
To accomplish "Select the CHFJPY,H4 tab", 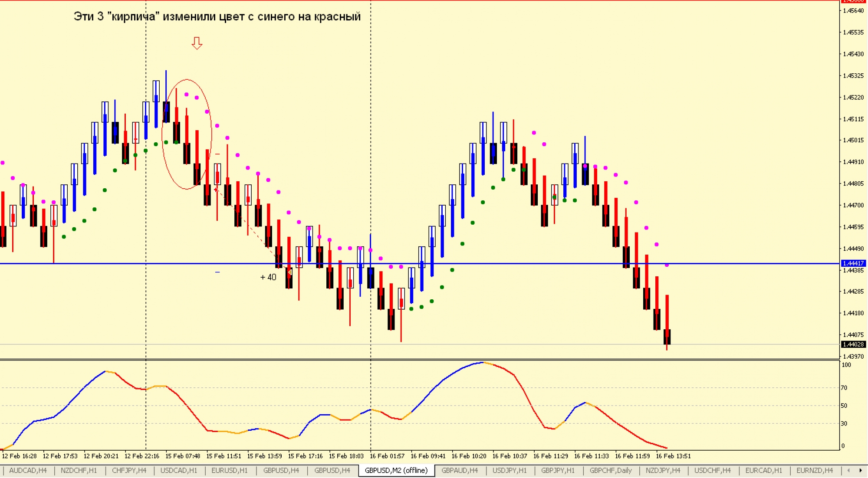I will pyautogui.click(x=129, y=470).
